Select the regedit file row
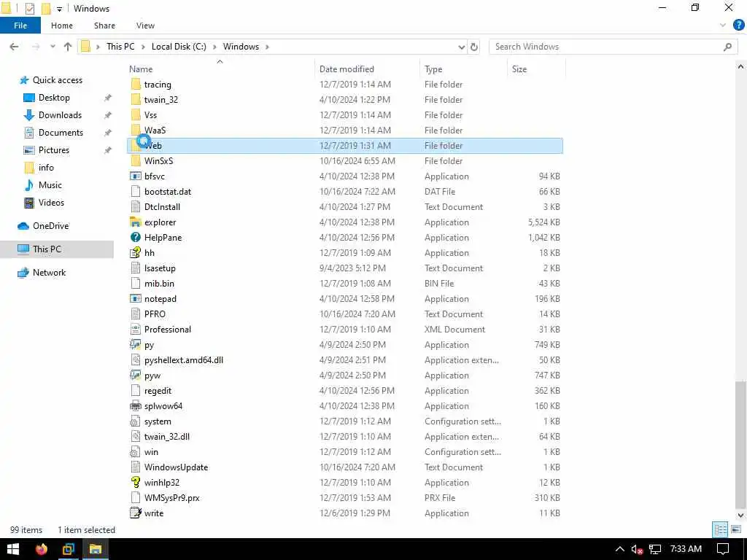 [x=345, y=391]
